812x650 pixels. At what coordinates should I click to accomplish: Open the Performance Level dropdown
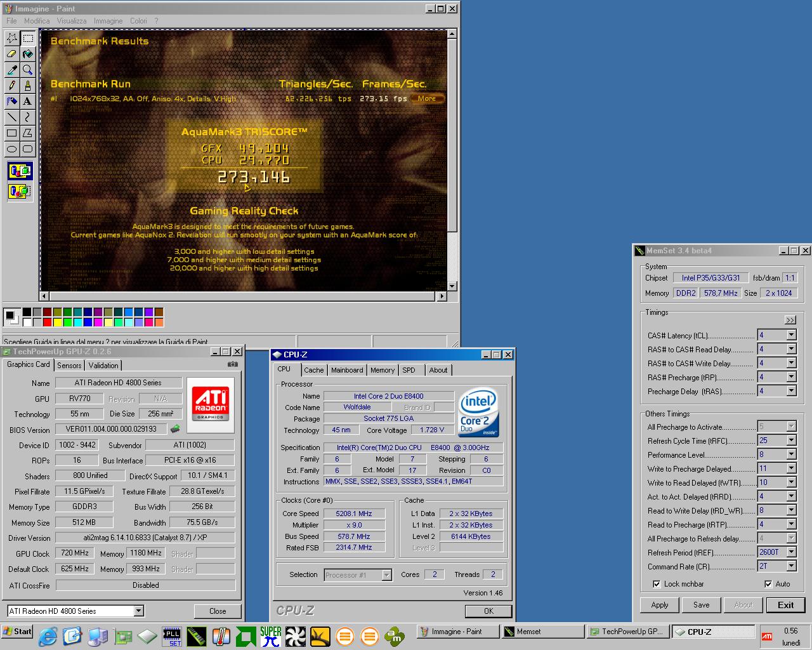click(791, 454)
